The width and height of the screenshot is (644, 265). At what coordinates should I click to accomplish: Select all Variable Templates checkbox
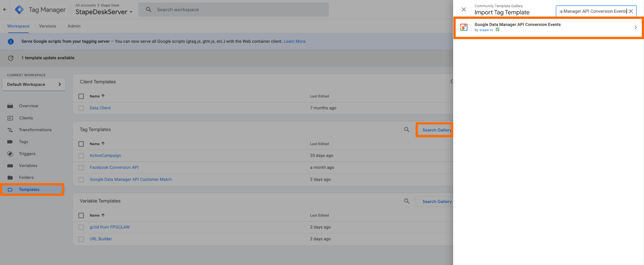point(81,215)
